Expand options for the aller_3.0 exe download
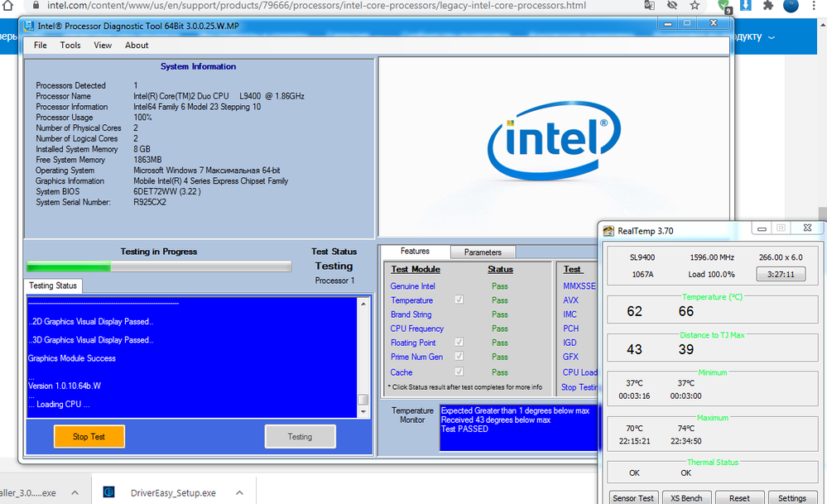 (x=75, y=492)
